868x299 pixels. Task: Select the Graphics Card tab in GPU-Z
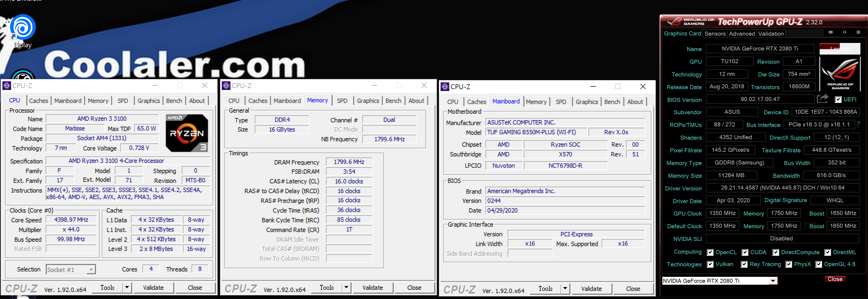point(682,33)
